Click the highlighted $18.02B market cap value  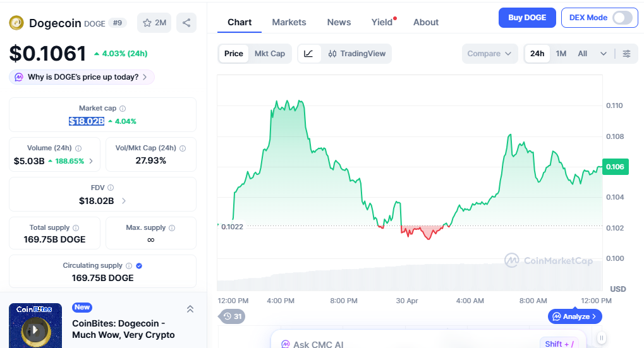pos(86,121)
